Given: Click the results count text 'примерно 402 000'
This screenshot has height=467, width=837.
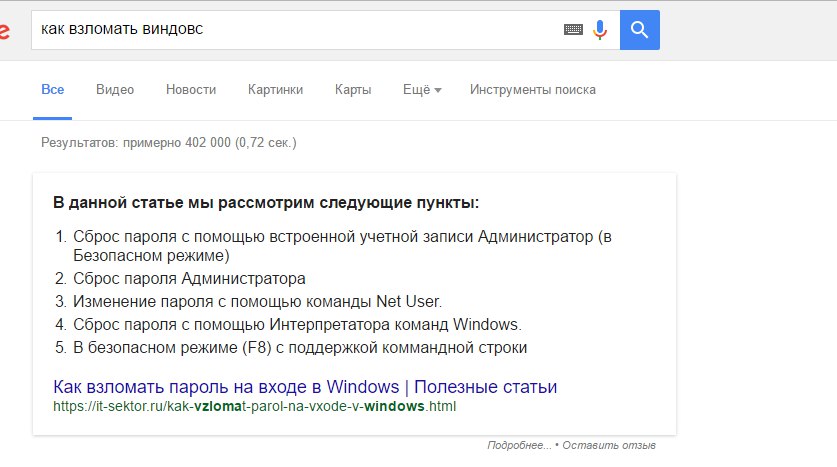Looking at the screenshot, I should (x=177, y=143).
